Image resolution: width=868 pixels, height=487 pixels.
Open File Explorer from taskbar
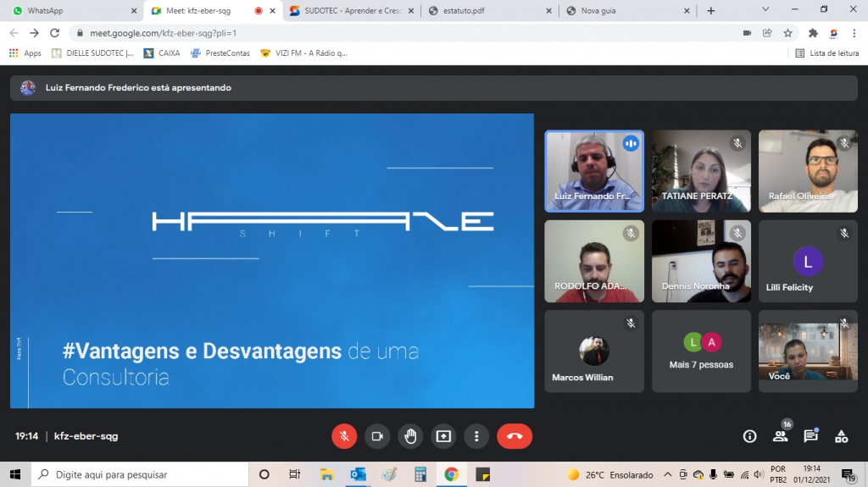pyautogui.click(x=326, y=474)
